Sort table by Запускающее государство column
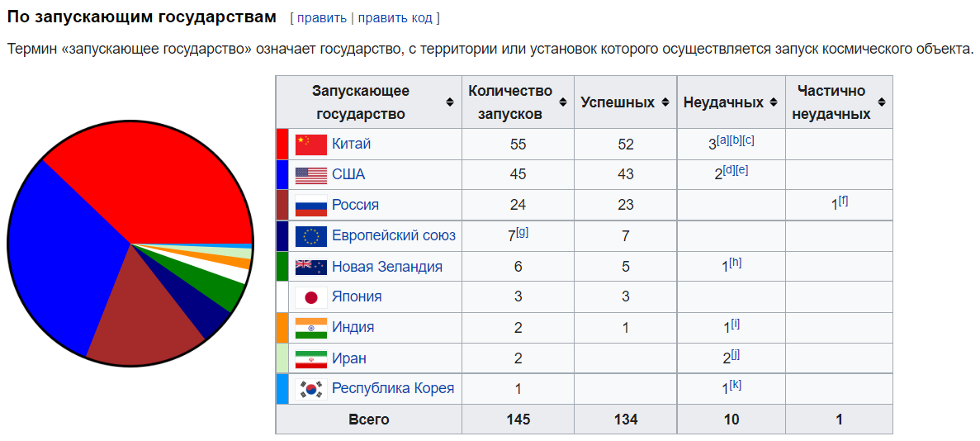Screen dimensions: 980x441 450,102
